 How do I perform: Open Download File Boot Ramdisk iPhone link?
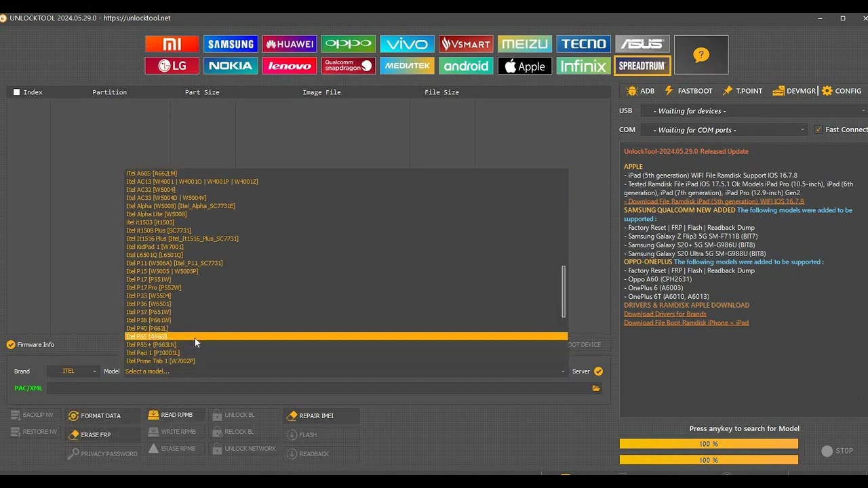click(x=686, y=323)
